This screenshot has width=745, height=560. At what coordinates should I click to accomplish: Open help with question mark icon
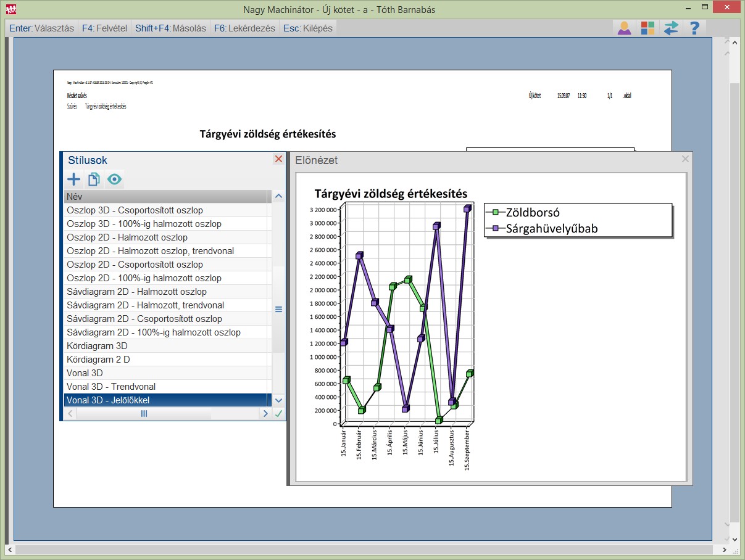click(x=694, y=28)
